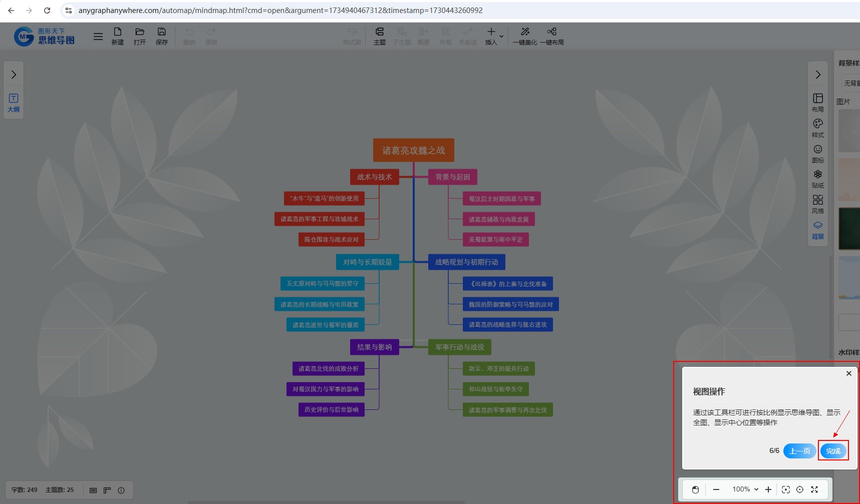Viewport: 860px width, 504px height.
Task: Click the fit-to-view icon
Action: tap(785, 489)
